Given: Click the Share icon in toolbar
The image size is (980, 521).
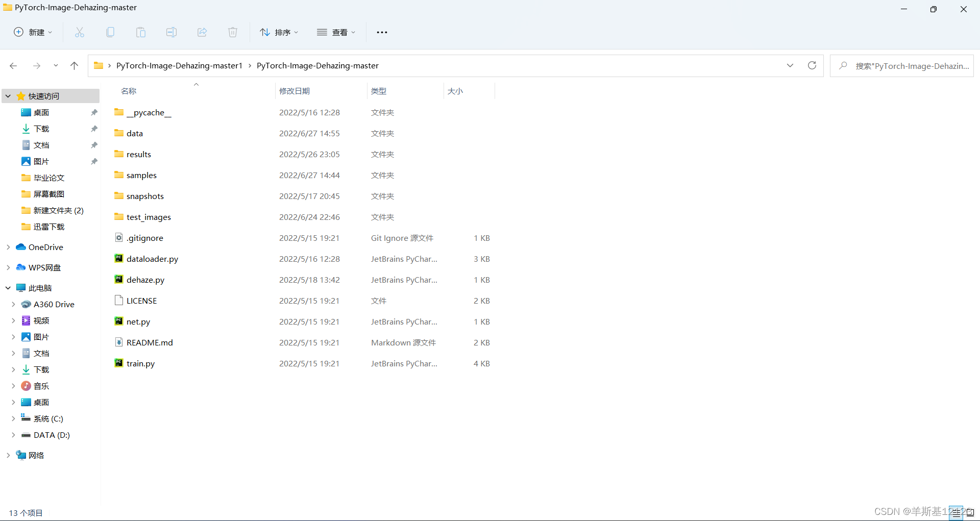Looking at the screenshot, I should [202, 32].
